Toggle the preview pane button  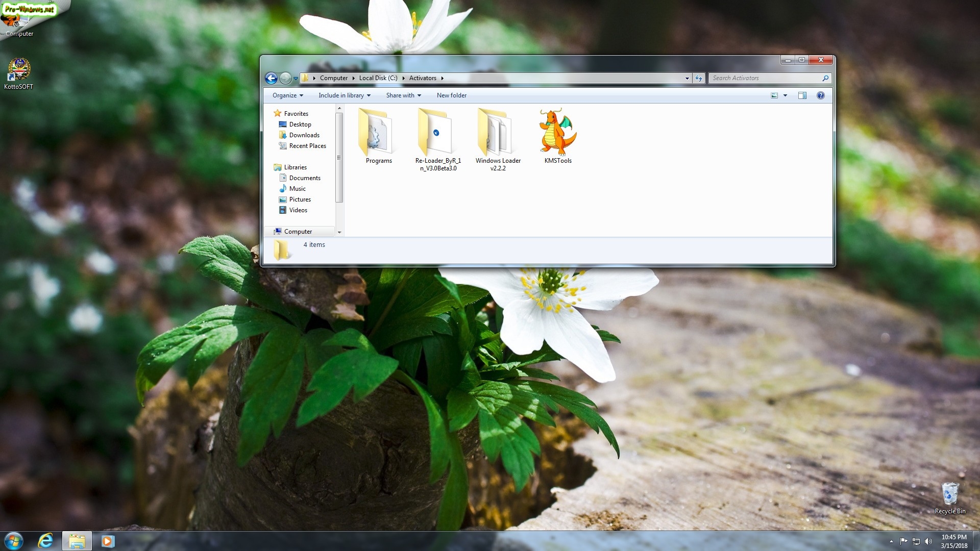click(x=802, y=95)
